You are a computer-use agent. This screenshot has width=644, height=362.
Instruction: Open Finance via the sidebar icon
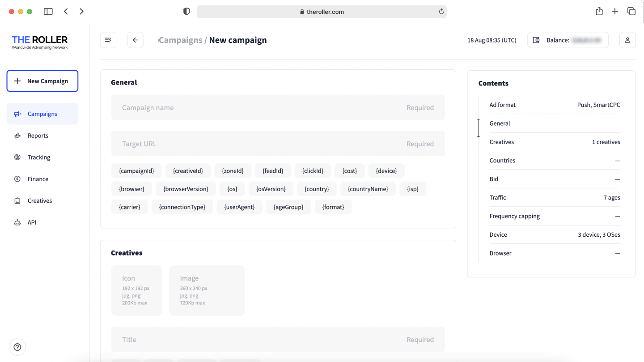17,179
